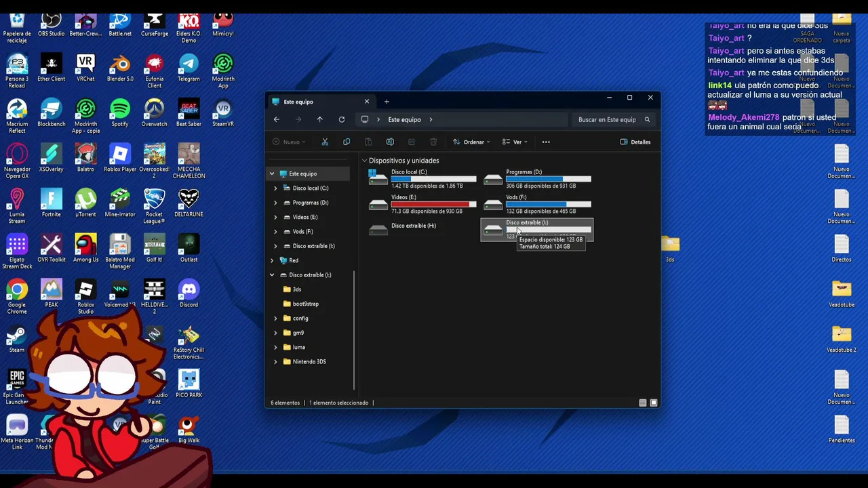
Task: Select Videos (E:) in the navigation tree
Action: 305,217
